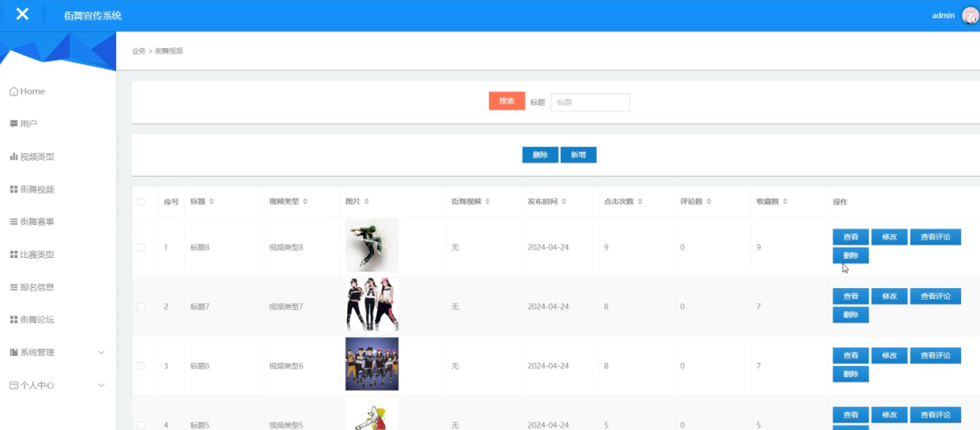Screen dimensions: 980x430
Task: Click 查看 for row 标题7
Action: [851, 296]
